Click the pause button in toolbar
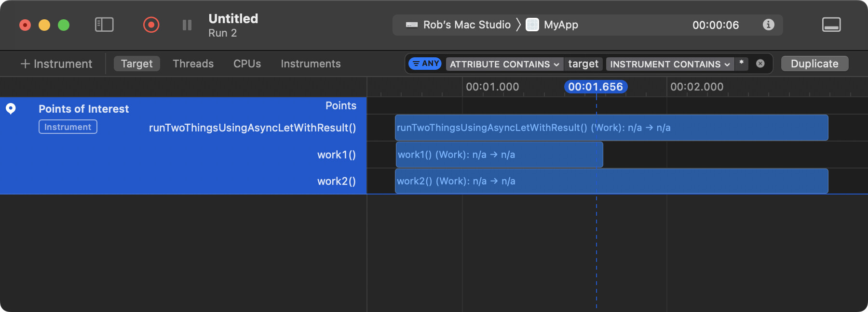Image resolution: width=868 pixels, height=312 pixels. coord(187,25)
